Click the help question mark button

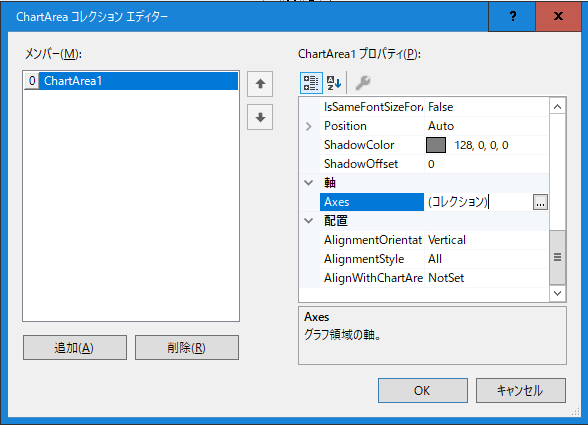tap(512, 17)
